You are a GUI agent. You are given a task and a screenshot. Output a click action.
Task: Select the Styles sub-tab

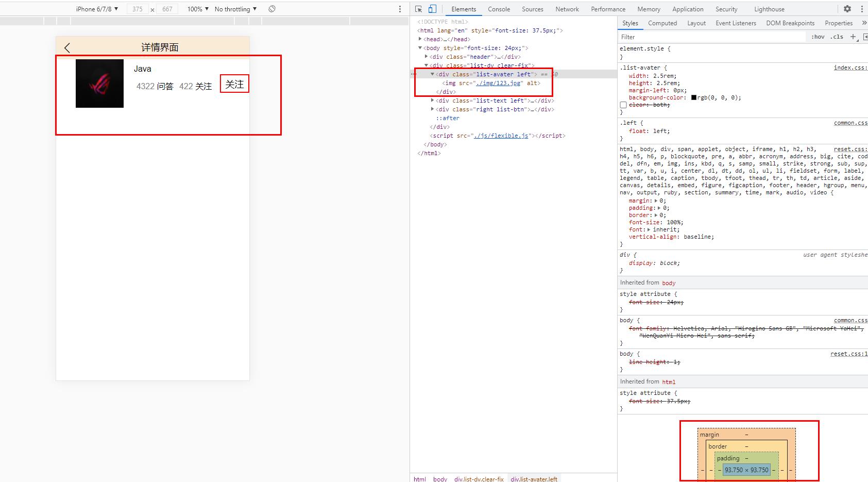630,23
